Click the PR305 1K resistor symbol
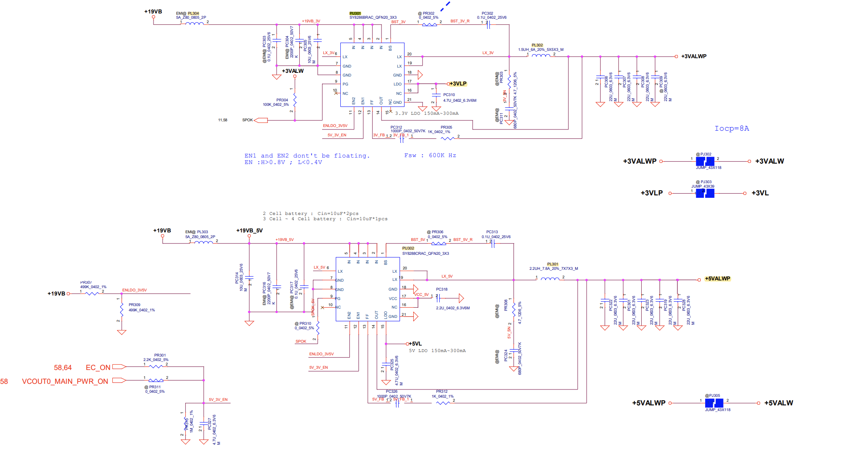 (447, 138)
